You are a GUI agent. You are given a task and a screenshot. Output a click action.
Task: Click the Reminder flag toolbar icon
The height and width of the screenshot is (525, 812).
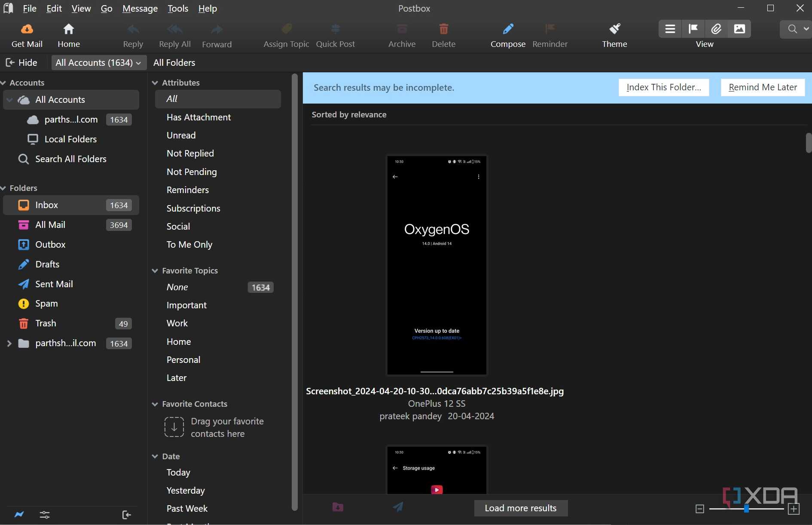pyautogui.click(x=550, y=29)
